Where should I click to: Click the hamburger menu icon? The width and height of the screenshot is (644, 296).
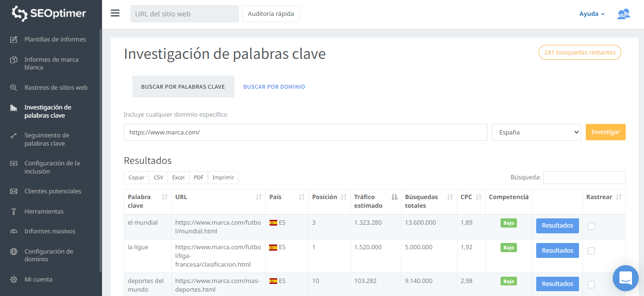pos(115,13)
